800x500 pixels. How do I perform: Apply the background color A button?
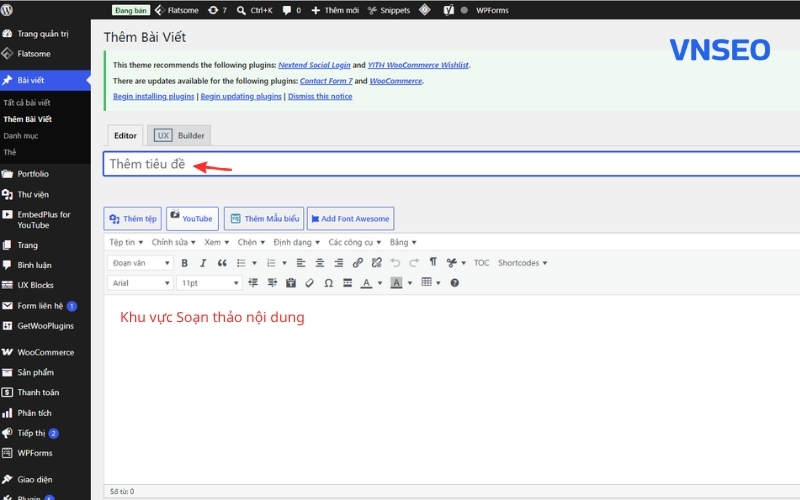coord(396,283)
